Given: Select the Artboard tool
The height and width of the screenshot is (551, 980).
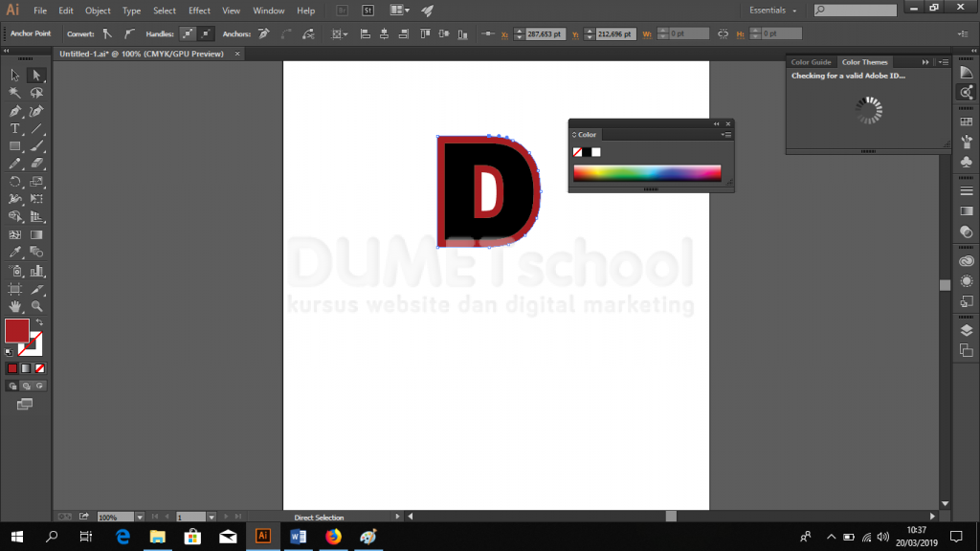Looking at the screenshot, I should [x=15, y=289].
